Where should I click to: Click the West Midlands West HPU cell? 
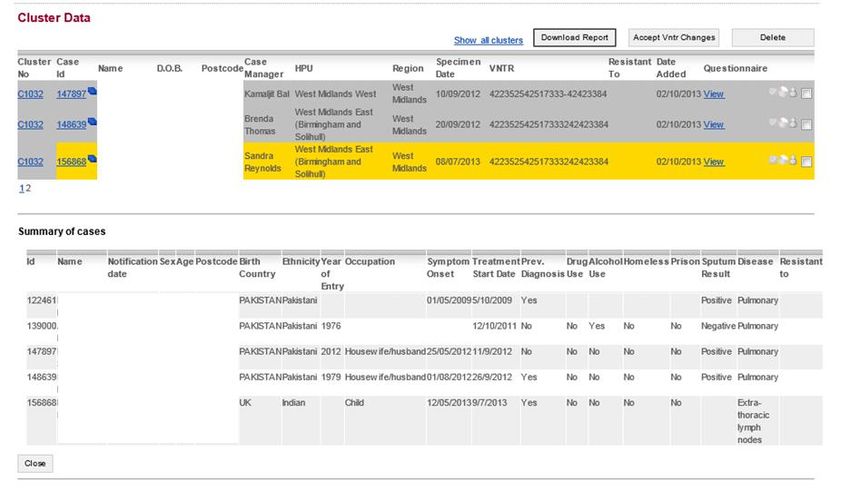pos(336,94)
